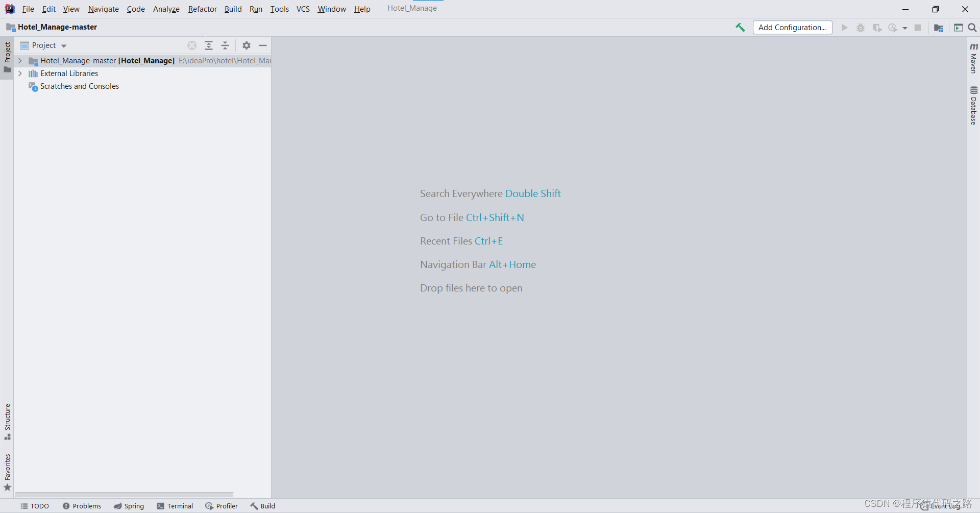Click Select Opened File locate icon
Image resolution: width=980 pixels, height=513 pixels.
click(x=192, y=45)
